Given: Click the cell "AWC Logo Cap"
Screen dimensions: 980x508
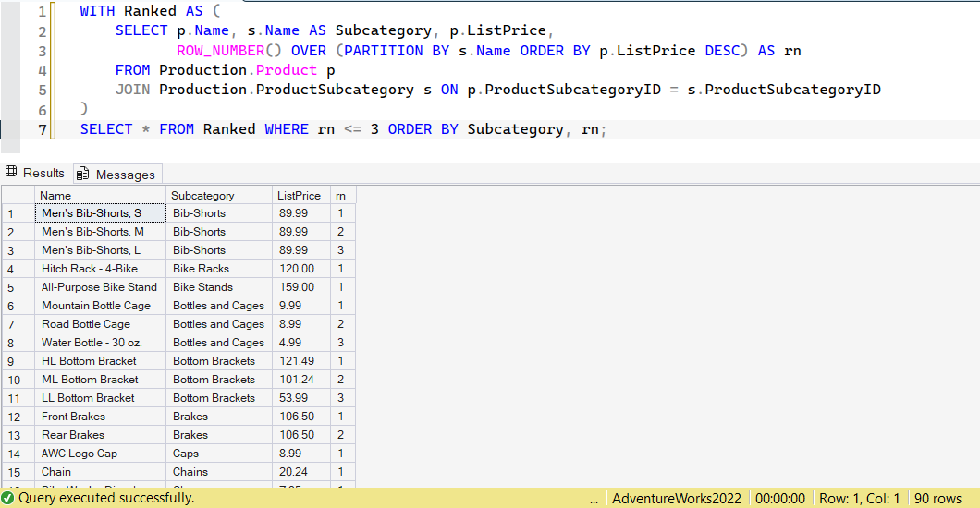Looking at the screenshot, I should [x=100, y=454].
